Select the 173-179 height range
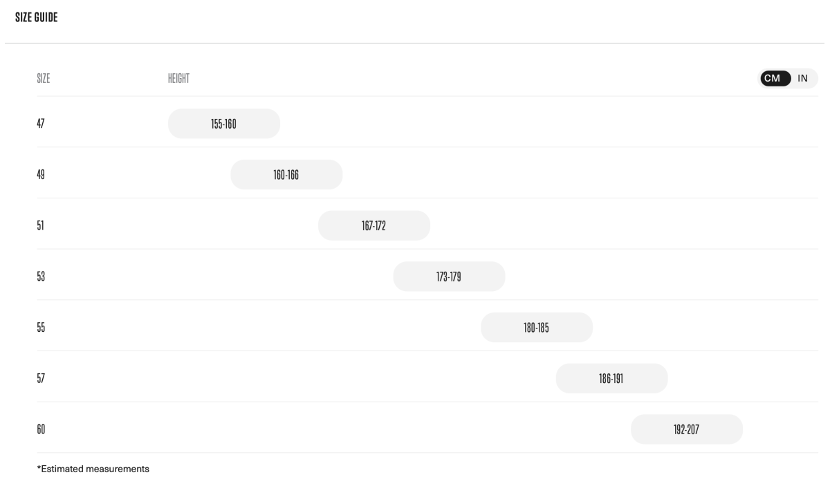The image size is (830, 504). click(x=449, y=277)
